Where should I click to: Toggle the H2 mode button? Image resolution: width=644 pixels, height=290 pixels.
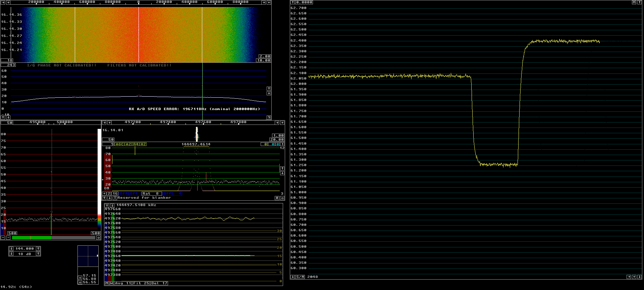(143, 144)
